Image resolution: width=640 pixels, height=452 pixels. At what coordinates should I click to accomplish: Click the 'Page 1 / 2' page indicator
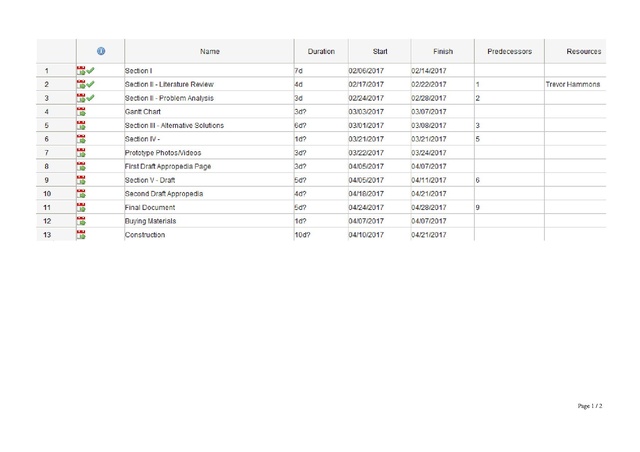590,406
